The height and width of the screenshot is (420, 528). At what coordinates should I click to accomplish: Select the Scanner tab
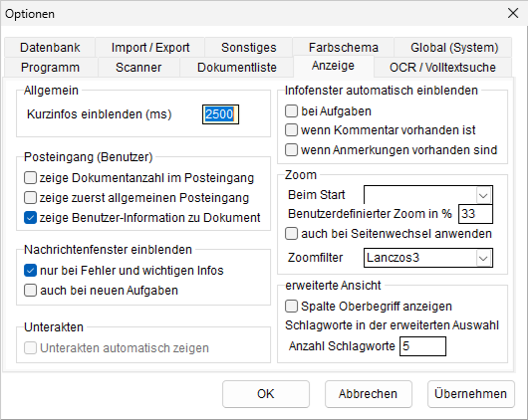[x=138, y=68]
